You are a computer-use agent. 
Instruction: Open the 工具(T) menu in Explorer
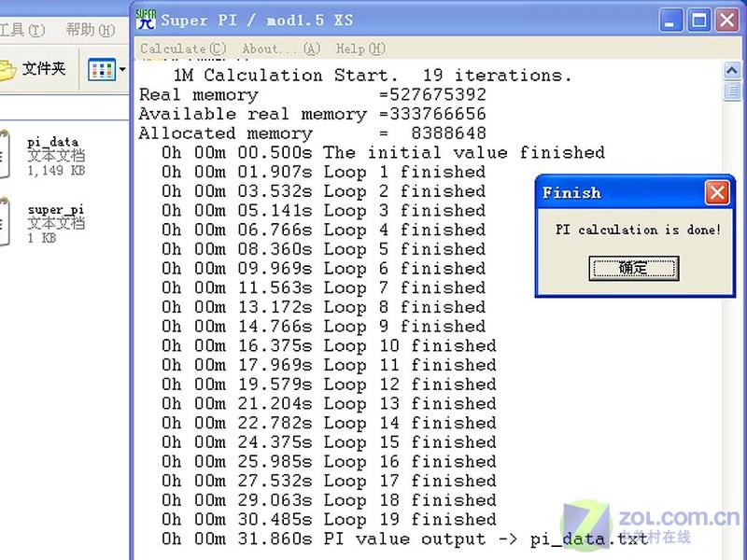(22, 30)
